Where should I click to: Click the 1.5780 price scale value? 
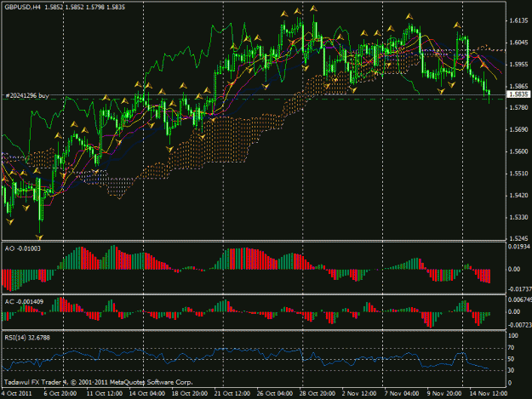coord(518,108)
